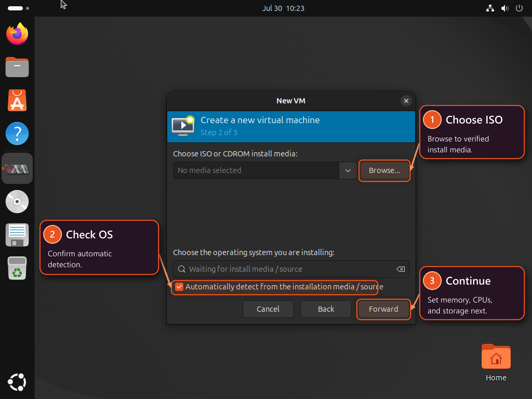
Task: Click 'Choose the operating system' label
Action: (x=254, y=252)
